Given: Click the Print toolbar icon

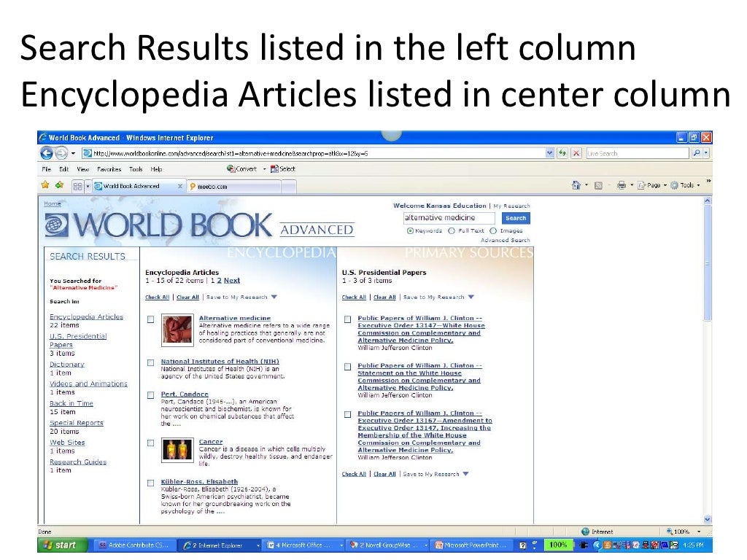Looking at the screenshot, I should click(x=622, y=185).
